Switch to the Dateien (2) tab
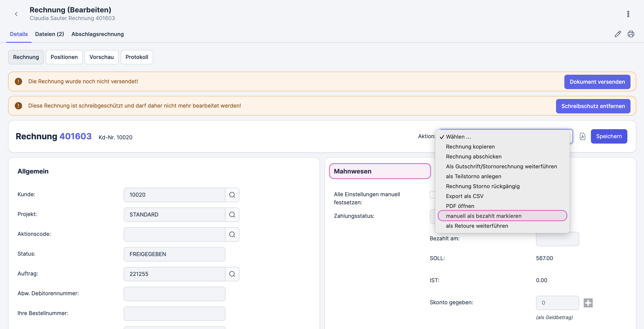Image resolution: width=644 pixels, height=329 pixels. (50, 34)
